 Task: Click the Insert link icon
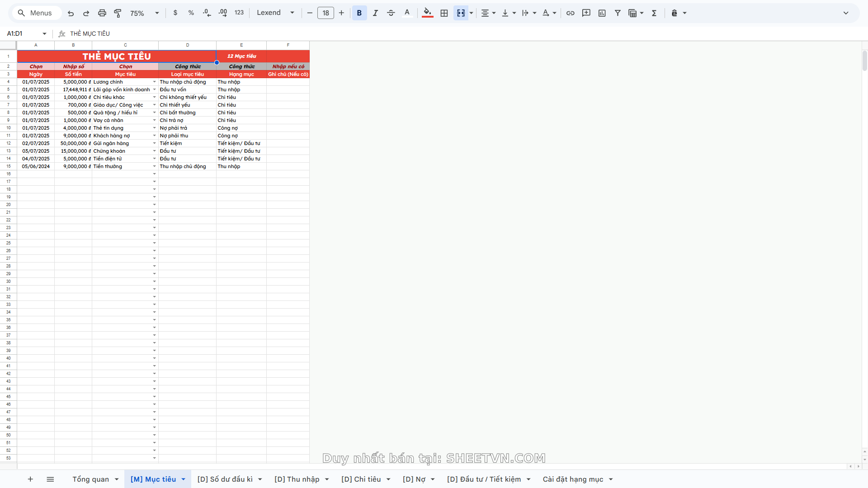pyautogui.click(x=571, y=13)
